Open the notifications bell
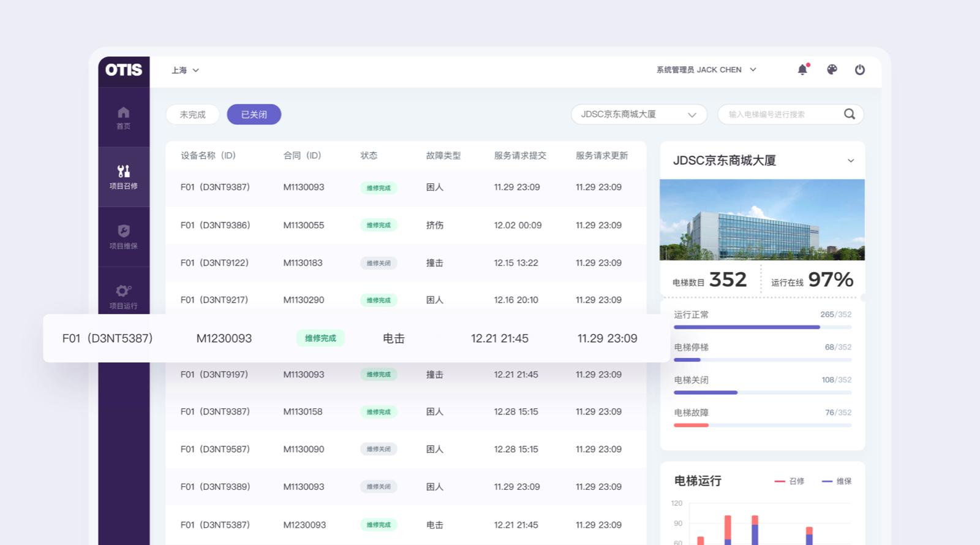 (803, 69)
